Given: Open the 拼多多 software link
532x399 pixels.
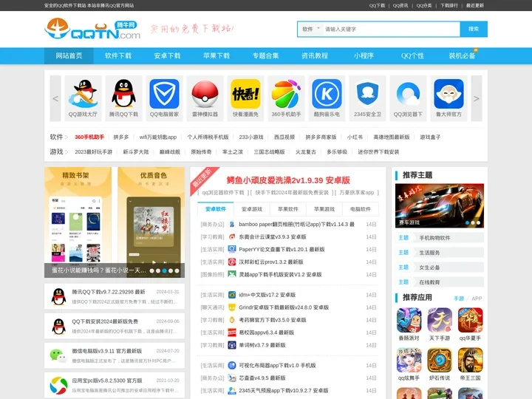Looking at the screenshot, I should point(121,137).
